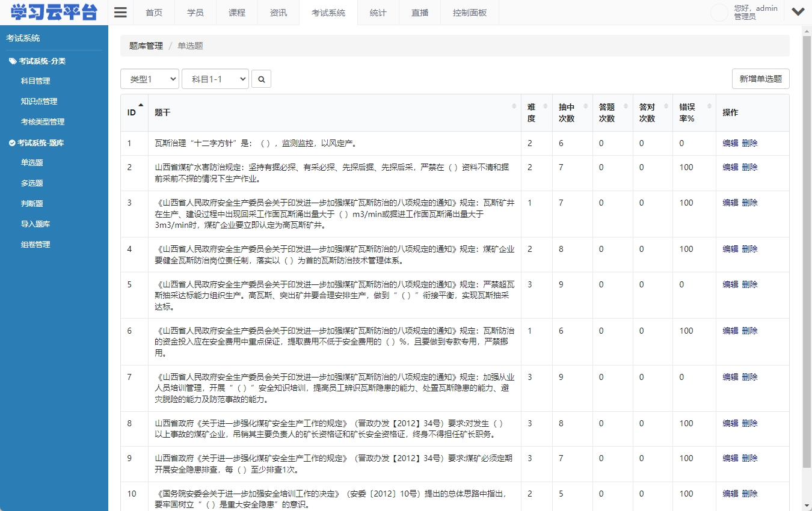Open the 直播 menu item
The height and width of the screenshot is (511, 812).
(x=419, y=12)
